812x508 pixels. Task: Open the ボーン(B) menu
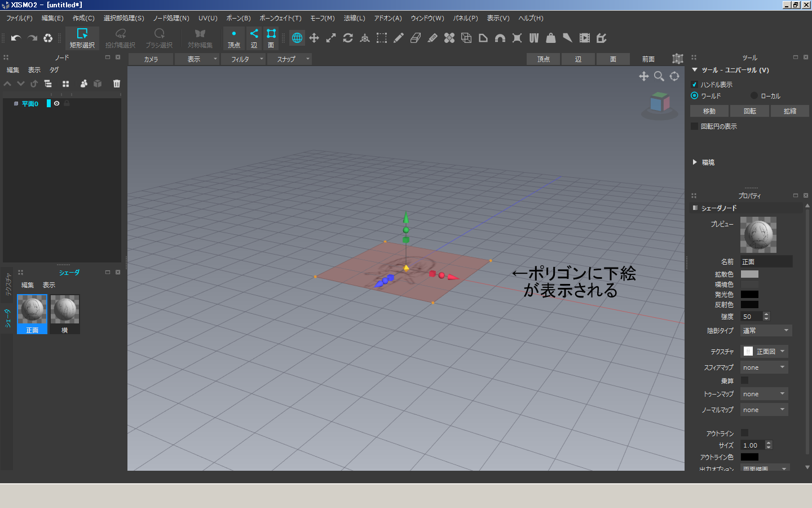(239, 18)
